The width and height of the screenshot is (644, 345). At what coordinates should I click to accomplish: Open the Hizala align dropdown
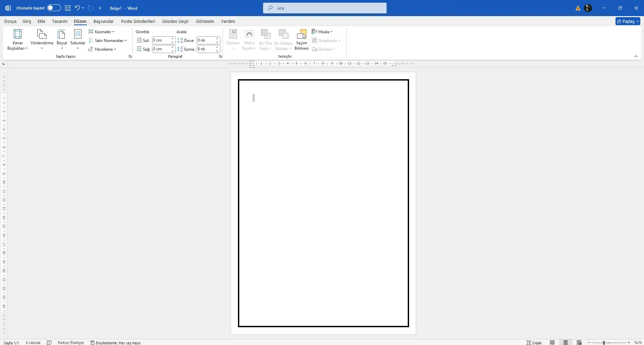[x=322, y=32]
